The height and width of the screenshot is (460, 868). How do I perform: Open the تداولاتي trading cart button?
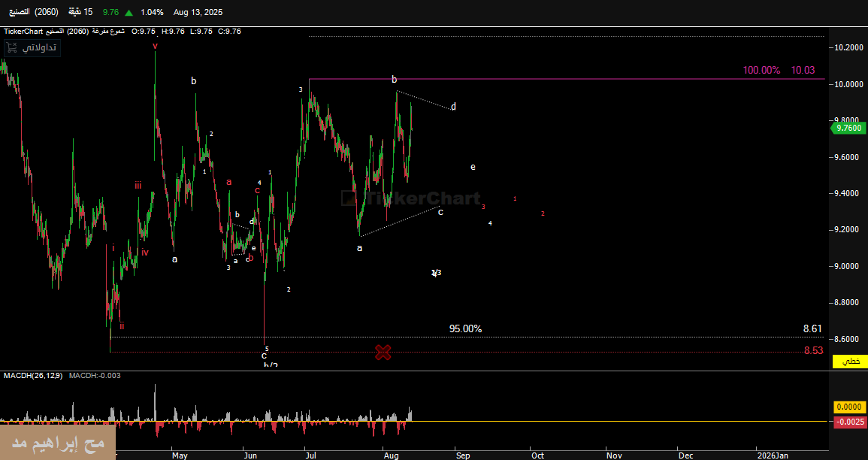(x=32, y=48)
